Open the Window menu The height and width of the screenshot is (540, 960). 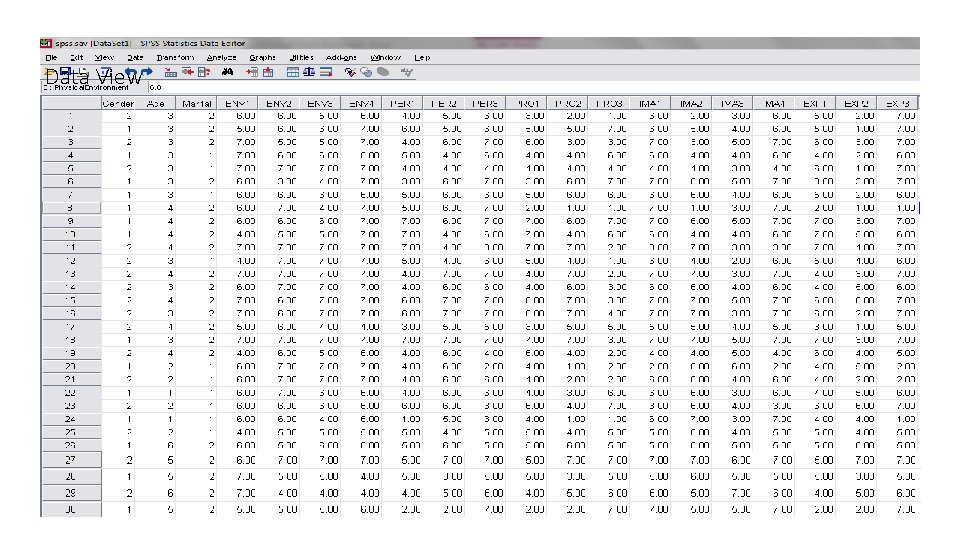tap(385, 58)
